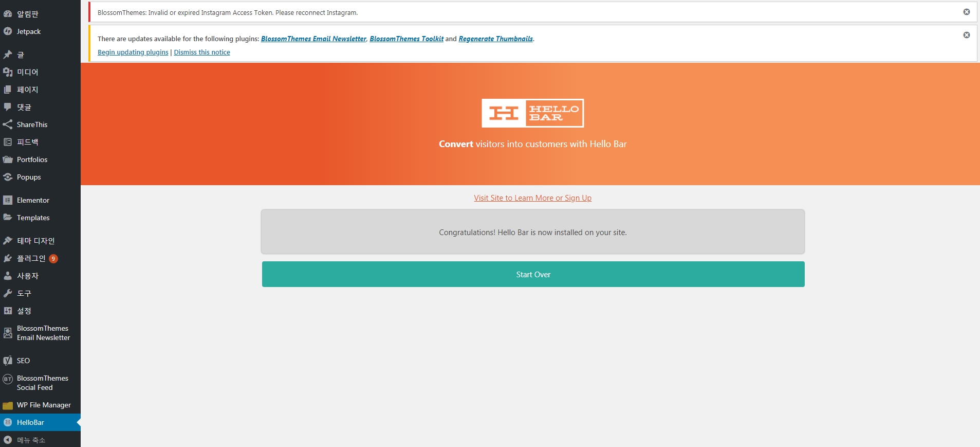
Task: Click Begin updating plugins link
Action: point(133,52)
